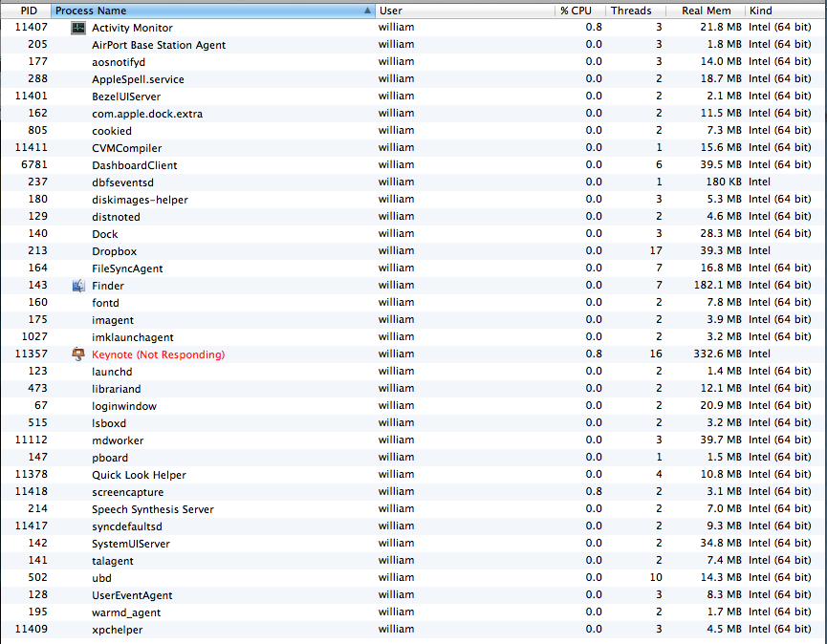827x644 pixels.
Task: Click the 10 threads value for ubd
Action: click(x=656, y=578)
